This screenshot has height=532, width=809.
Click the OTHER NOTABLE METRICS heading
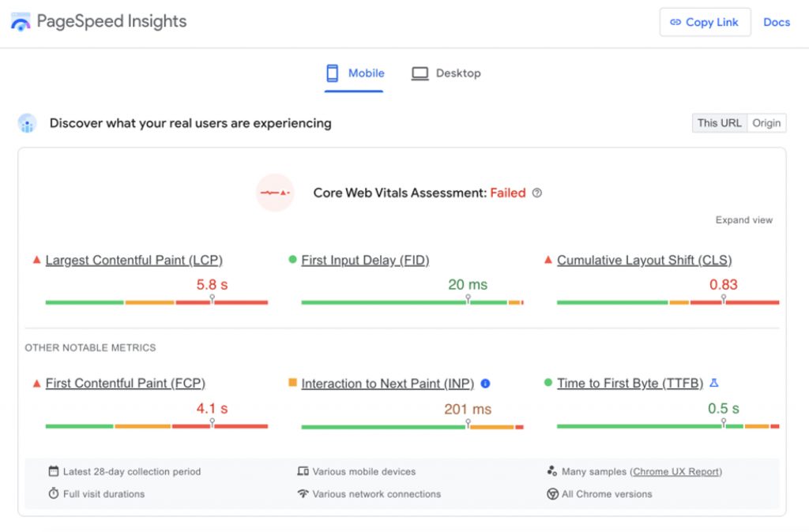[x=90, y=348]
